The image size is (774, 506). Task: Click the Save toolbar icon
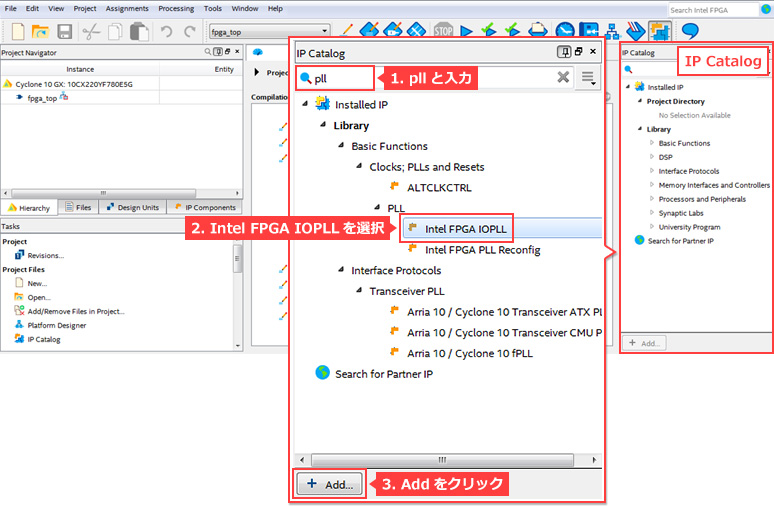click(65, 32)
